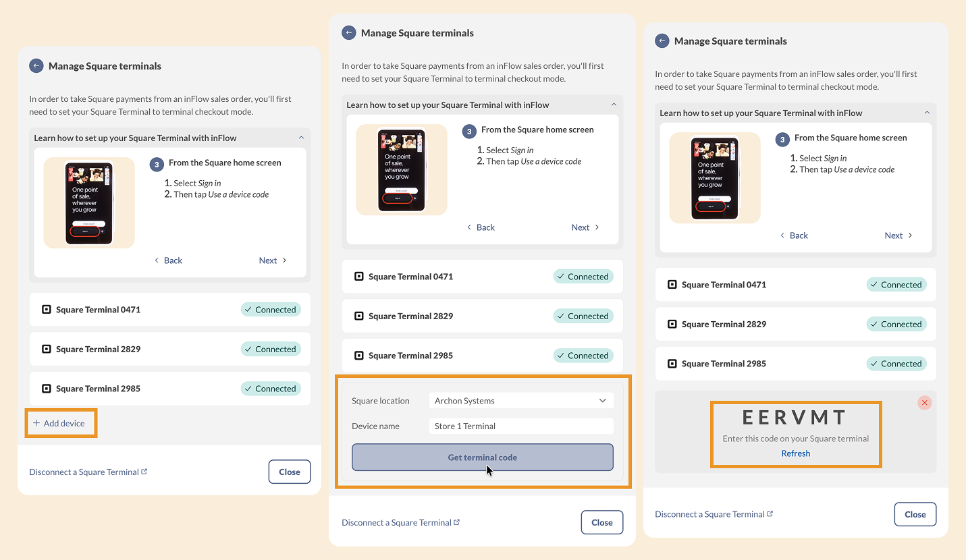Collapse the setup guide in the left panel
966x560 pixels.
pyautogui.click(x=300, y=138)
